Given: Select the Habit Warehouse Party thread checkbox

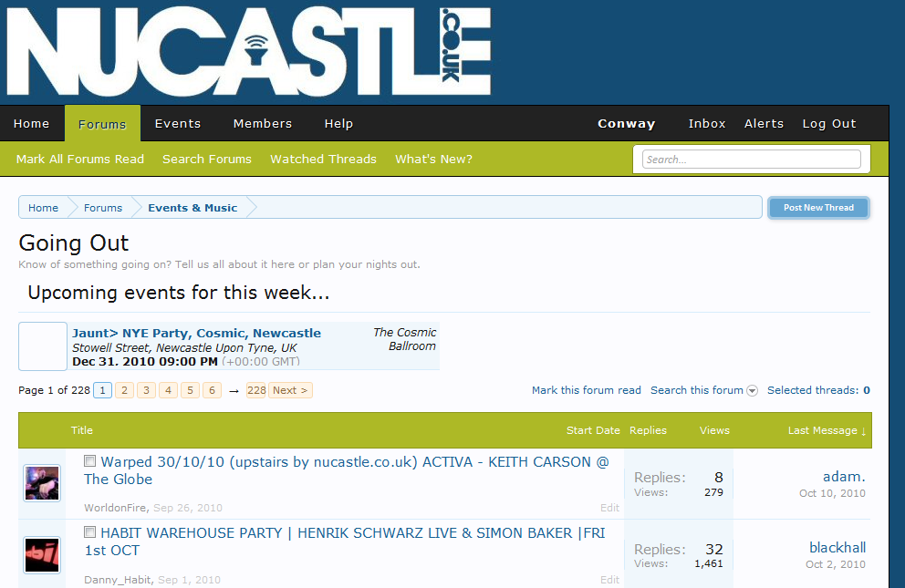Looking at the screenshot, I should [x=90, y=532].
